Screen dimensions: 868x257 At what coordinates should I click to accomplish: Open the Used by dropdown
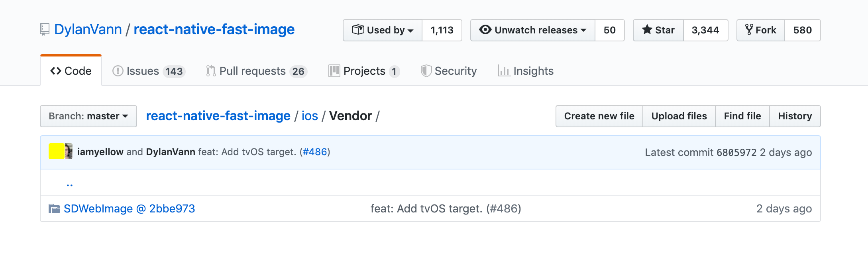coord(383,30)
